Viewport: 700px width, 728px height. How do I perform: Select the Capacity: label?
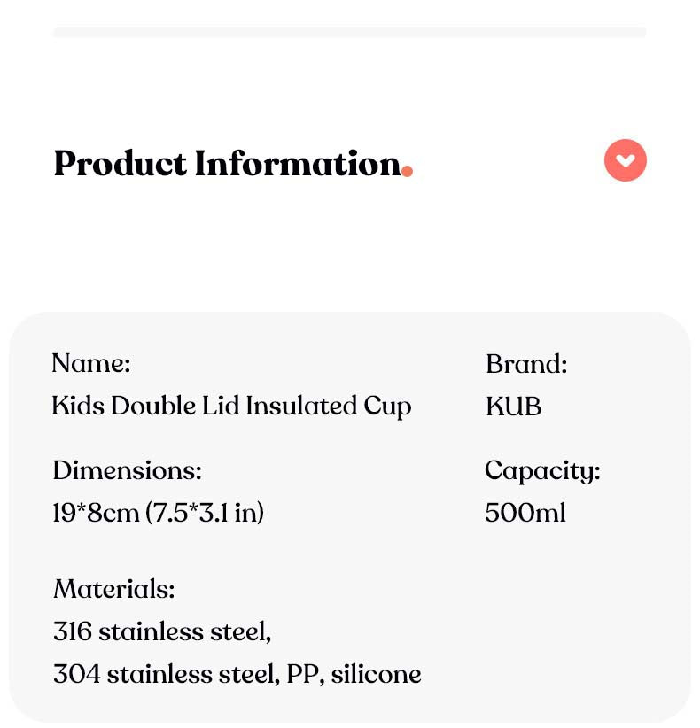[x=542, y=470]
